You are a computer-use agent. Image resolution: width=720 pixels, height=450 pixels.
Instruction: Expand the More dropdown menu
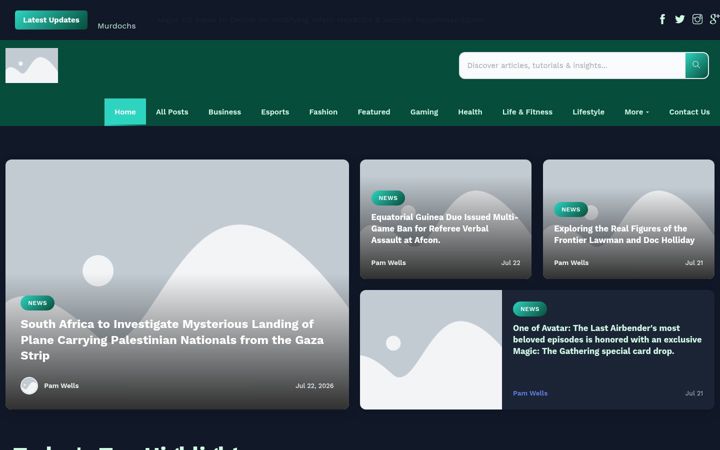pos(636,112)
